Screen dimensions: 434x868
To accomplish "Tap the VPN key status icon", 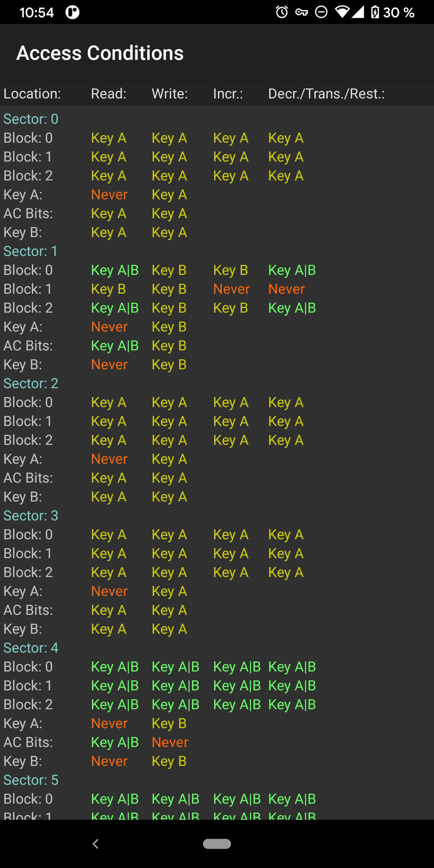I will [x=301, y=12].
